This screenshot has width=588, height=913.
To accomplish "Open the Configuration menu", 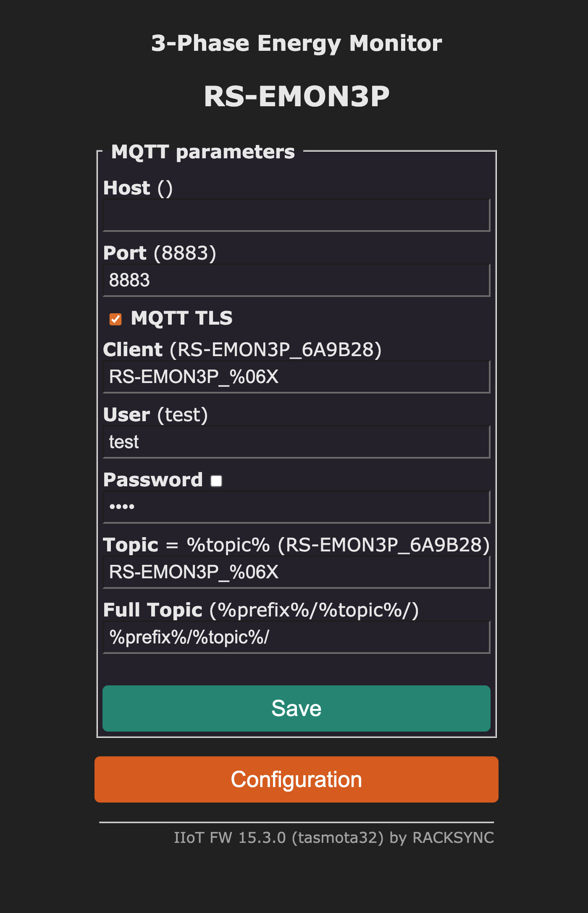I will (x=296, y=779).
